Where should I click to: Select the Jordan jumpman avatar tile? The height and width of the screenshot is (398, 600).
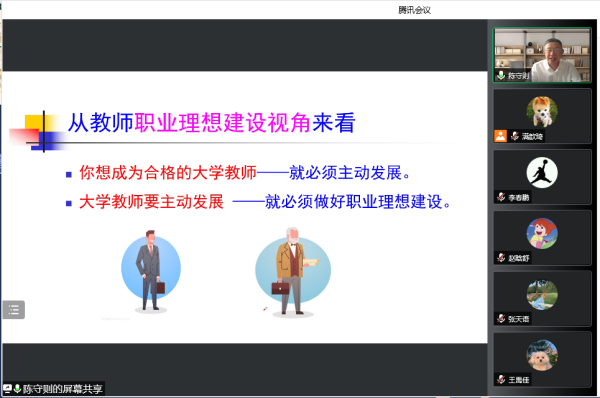click(542, 177)
